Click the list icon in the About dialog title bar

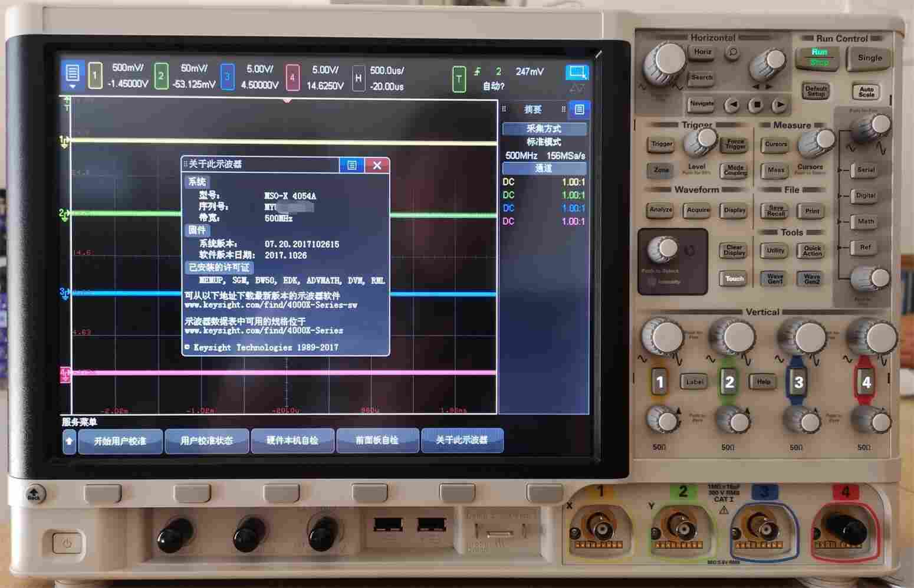351,165
